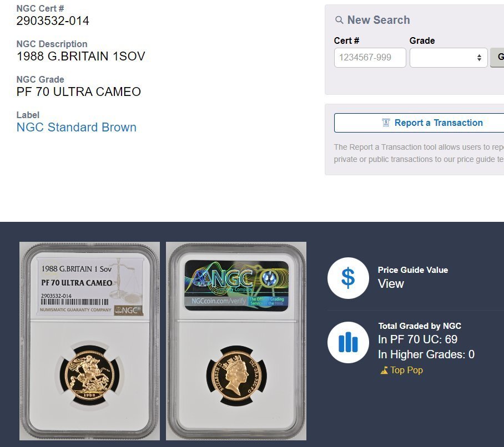Click the Top Pop link

407,370
